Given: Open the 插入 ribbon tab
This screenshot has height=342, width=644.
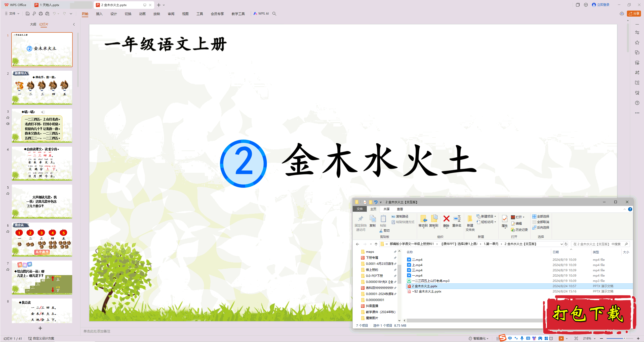Looking at the screenshot, I should click(99, 14).
